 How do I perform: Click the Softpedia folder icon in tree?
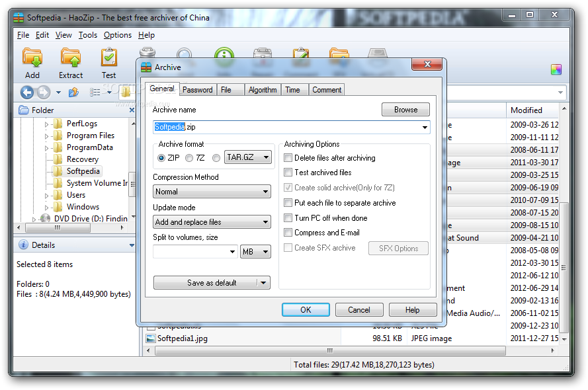[x=58, y=171]
